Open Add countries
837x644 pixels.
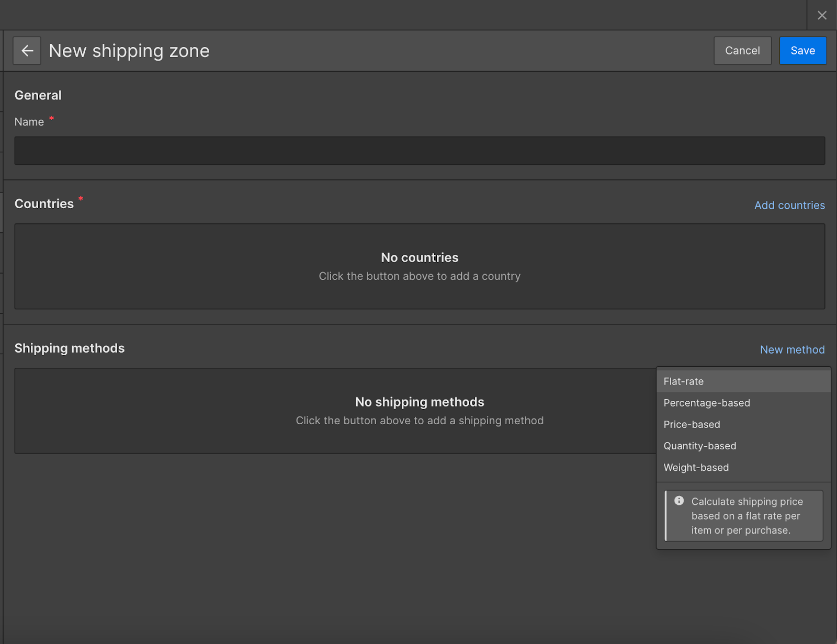click(789, 205)
